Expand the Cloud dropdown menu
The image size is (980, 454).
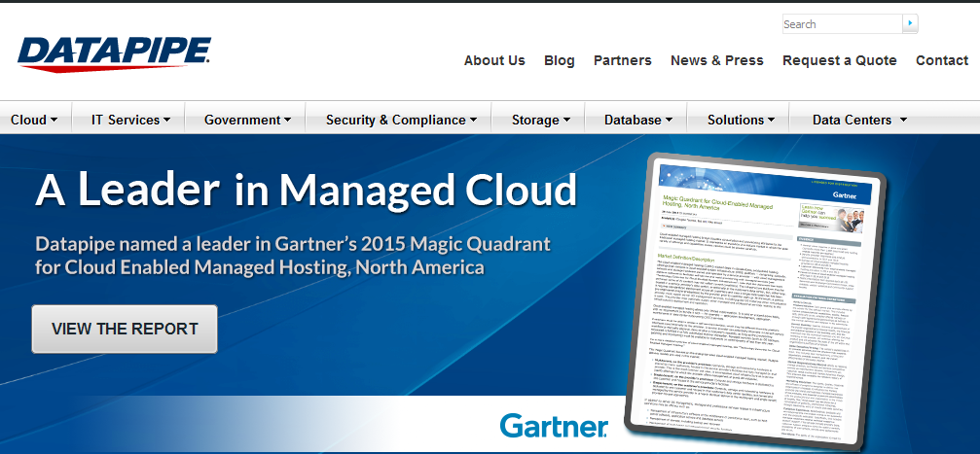click(x=34, y=120)
